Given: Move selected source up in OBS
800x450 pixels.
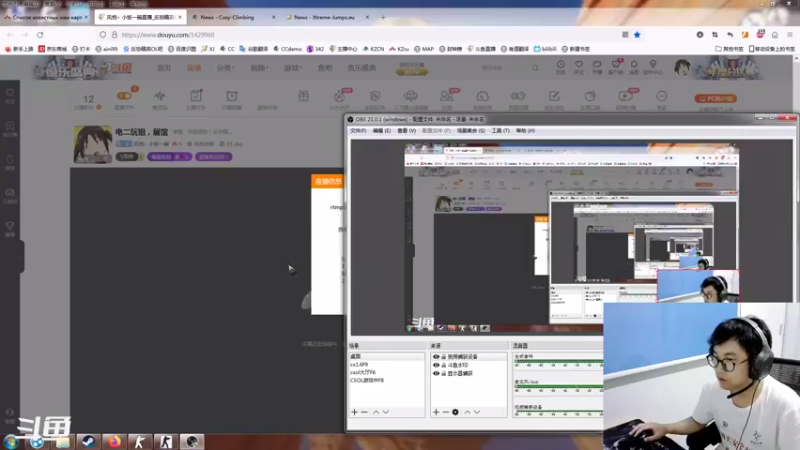Looking at the screenshot, I should click(x=467, y=412).
